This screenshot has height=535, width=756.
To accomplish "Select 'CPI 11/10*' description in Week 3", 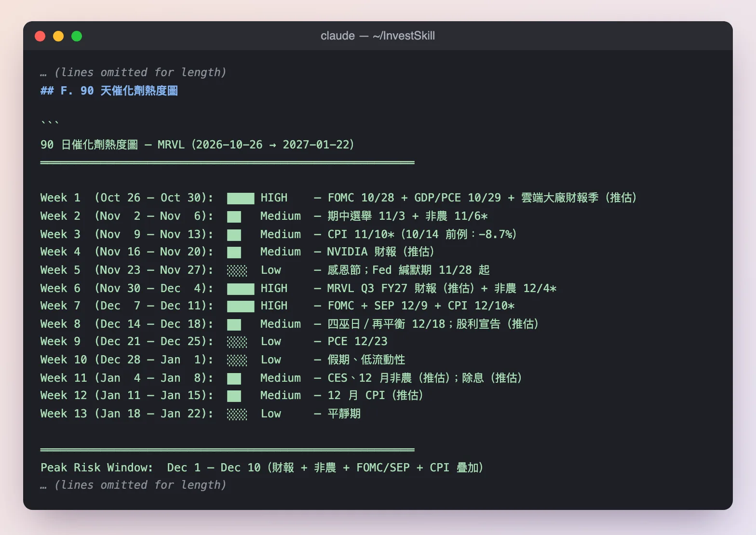I will tap(361, 234).
